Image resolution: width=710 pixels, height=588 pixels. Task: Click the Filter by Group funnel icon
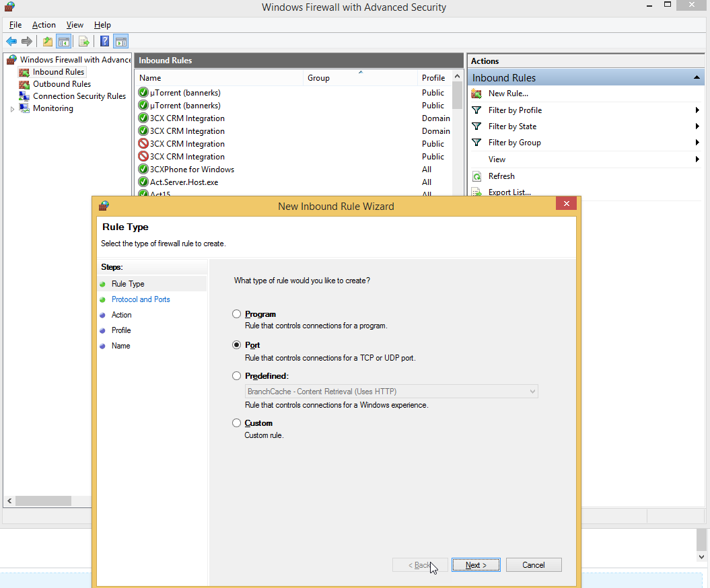point(476,143)
